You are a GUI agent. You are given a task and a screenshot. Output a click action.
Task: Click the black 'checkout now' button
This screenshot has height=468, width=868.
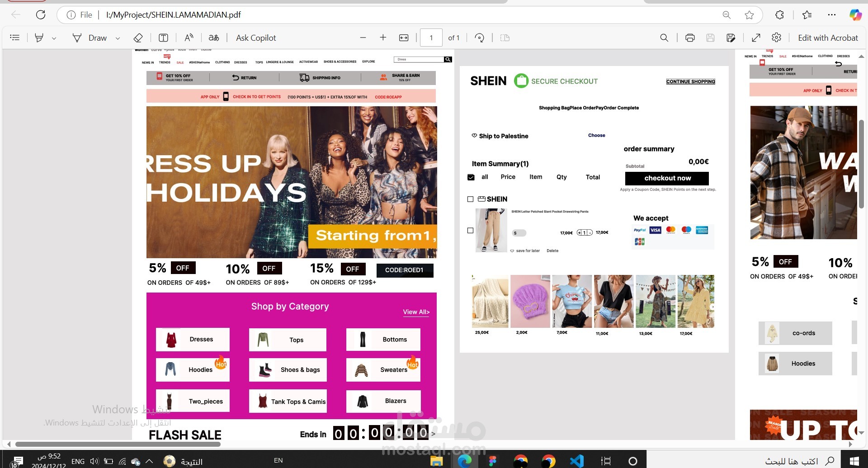667,178
